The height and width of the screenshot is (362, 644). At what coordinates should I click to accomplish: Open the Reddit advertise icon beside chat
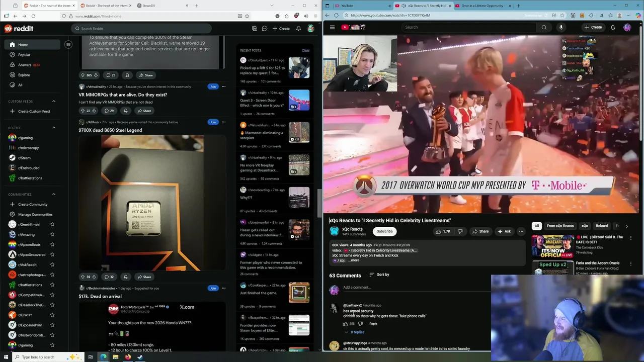[x=255, y=29]
